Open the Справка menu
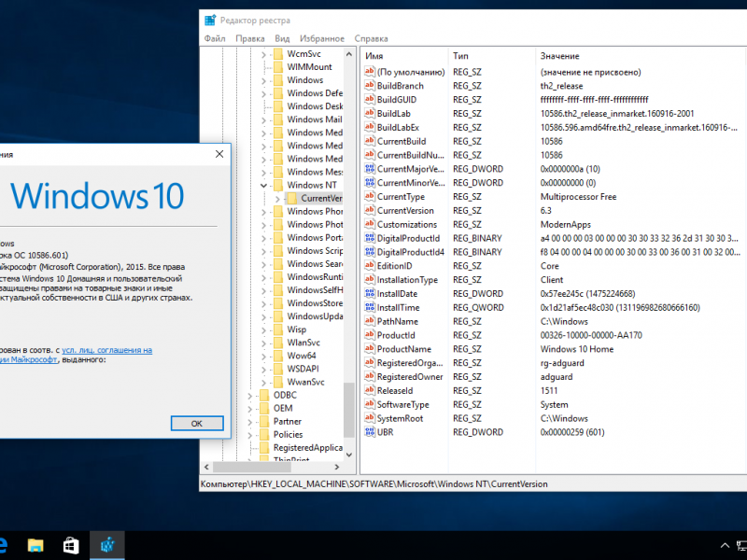Screen dimensions: 747x560 click(x=371, y=38)
